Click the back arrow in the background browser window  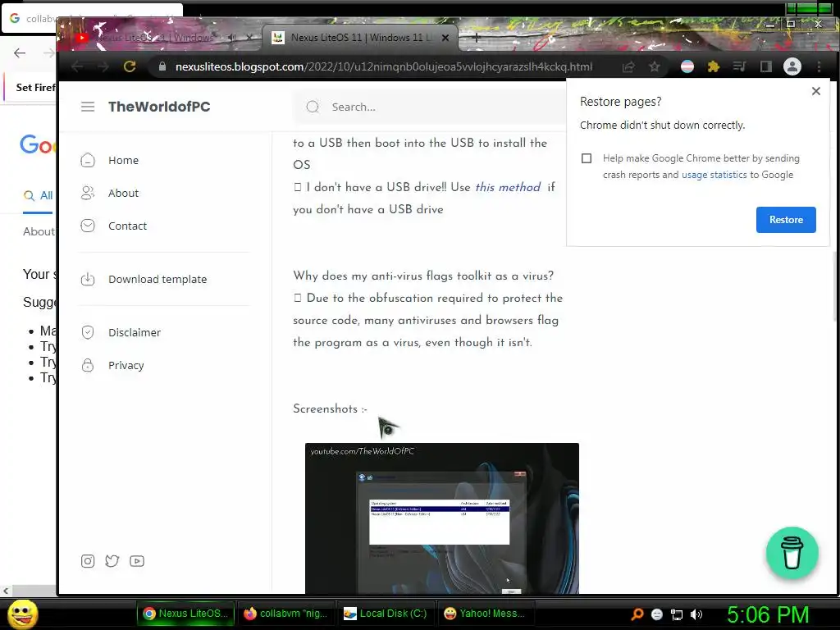20,52
